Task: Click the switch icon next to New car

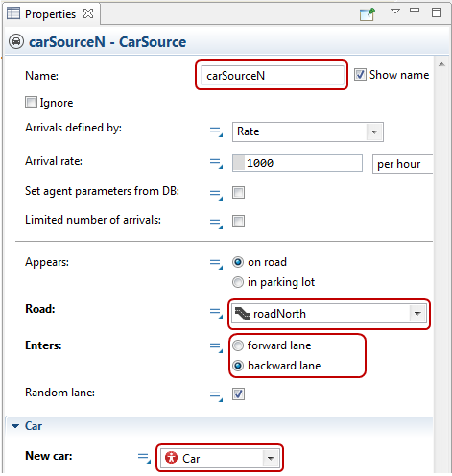Action: point(144,458)
